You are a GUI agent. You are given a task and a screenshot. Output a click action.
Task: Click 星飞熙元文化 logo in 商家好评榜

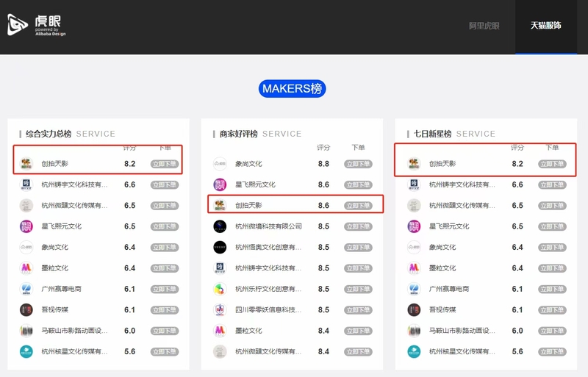click(220, 184)
